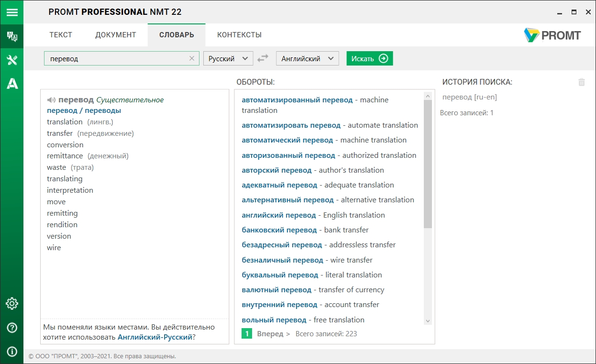The height and width of the screenshot is (364, 596).
Task: Open the info icon in sidebar
Action: point(11,352)
